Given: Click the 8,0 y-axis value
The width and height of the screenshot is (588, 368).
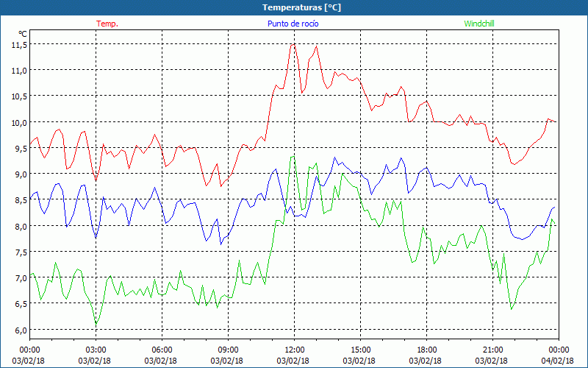Looking at the screenshot, I should pyautogui.click(x=21, y=227).
